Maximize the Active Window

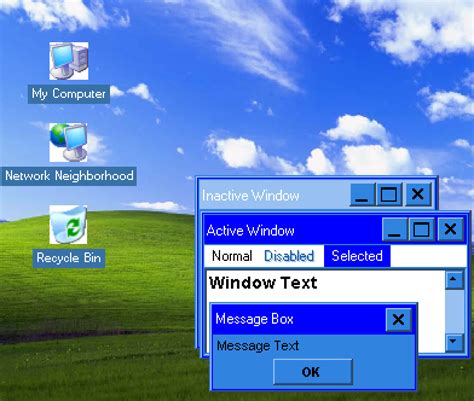coord(421,229)
